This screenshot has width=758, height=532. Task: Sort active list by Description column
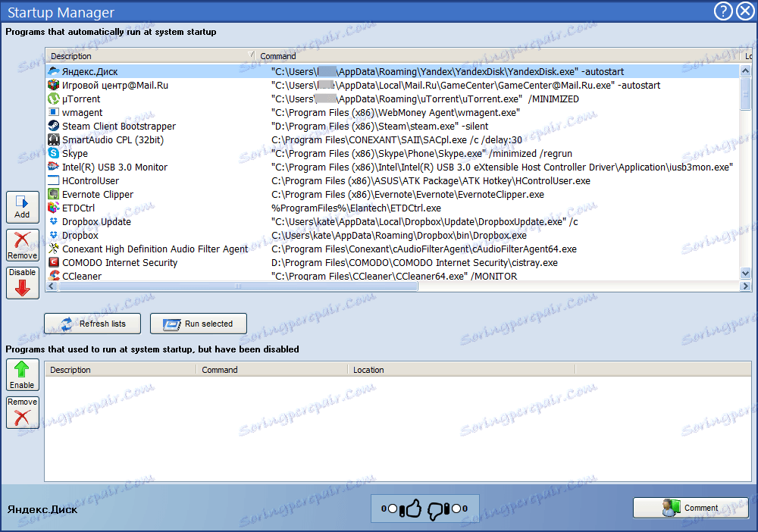pos(152,56)
